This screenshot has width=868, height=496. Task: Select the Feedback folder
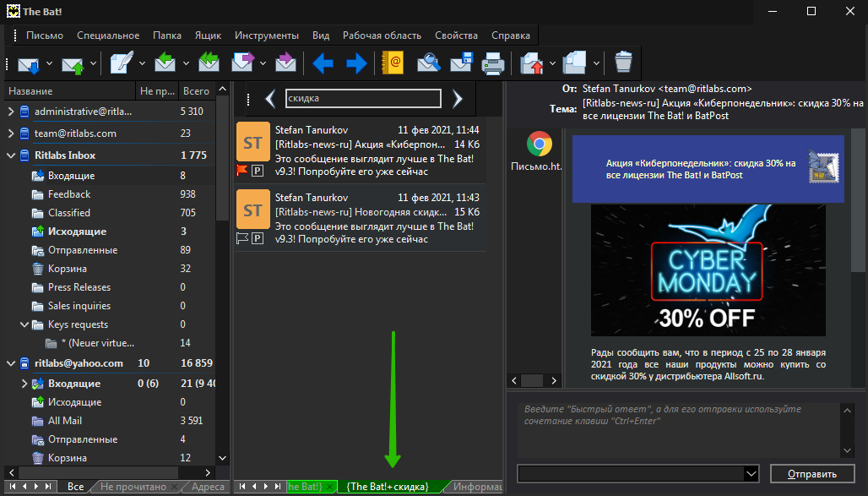(x=68, y=194)
